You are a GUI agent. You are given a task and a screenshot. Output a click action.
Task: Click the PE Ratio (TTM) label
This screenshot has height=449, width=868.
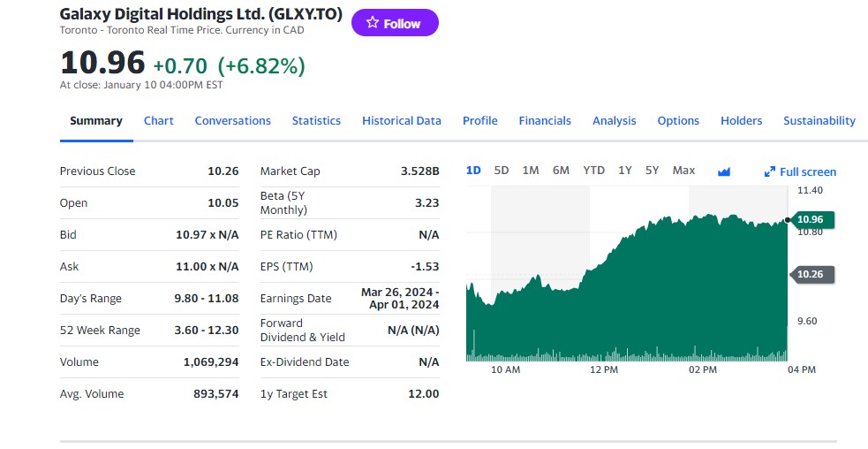pyautogui.click(x=298, y=234)
